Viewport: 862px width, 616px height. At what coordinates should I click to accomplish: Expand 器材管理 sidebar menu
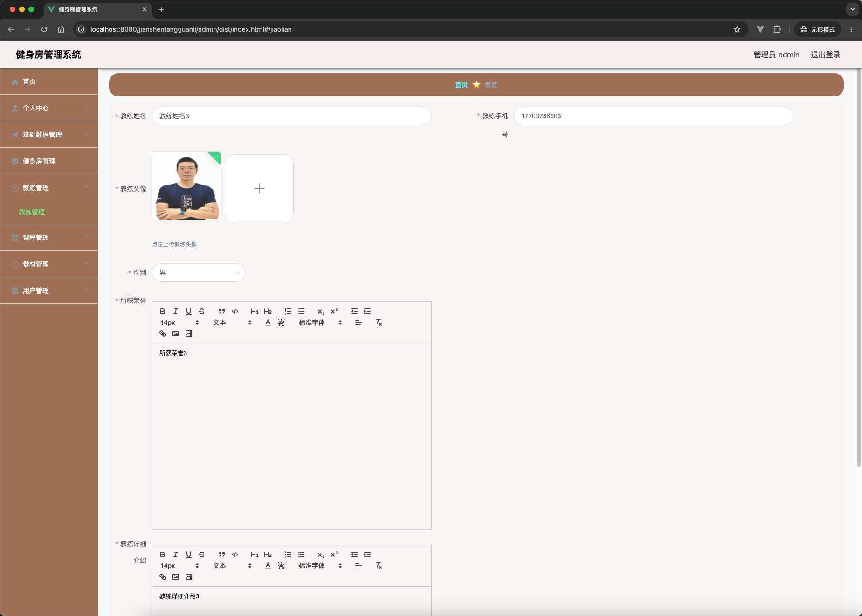(49, 264)
